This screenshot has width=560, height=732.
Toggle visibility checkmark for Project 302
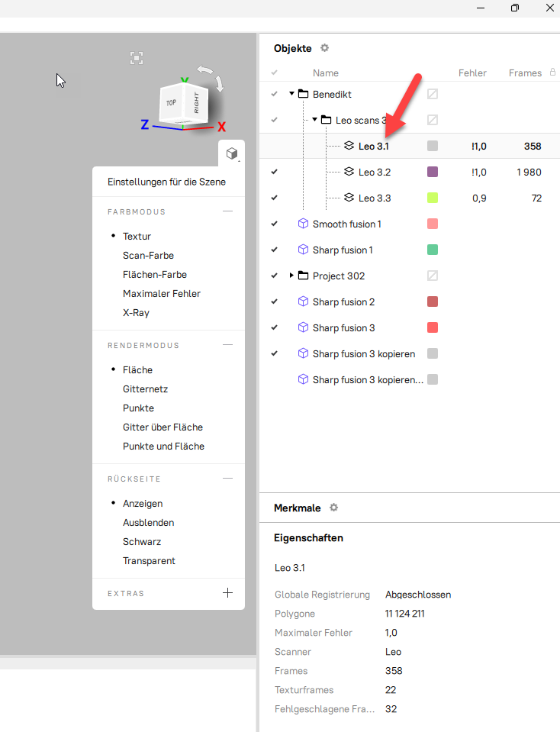click(275, 276)
